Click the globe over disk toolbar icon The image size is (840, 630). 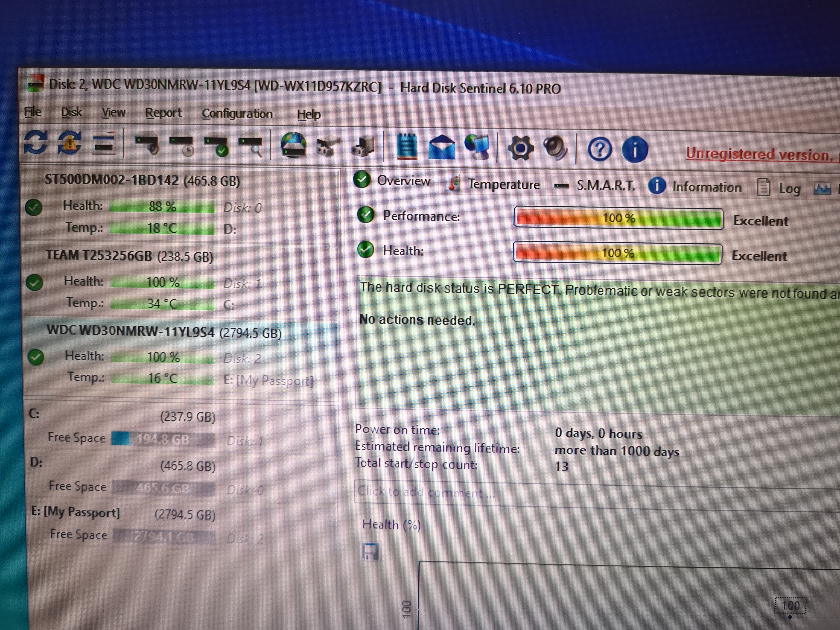pyautogui.click(x=293, y=145)
